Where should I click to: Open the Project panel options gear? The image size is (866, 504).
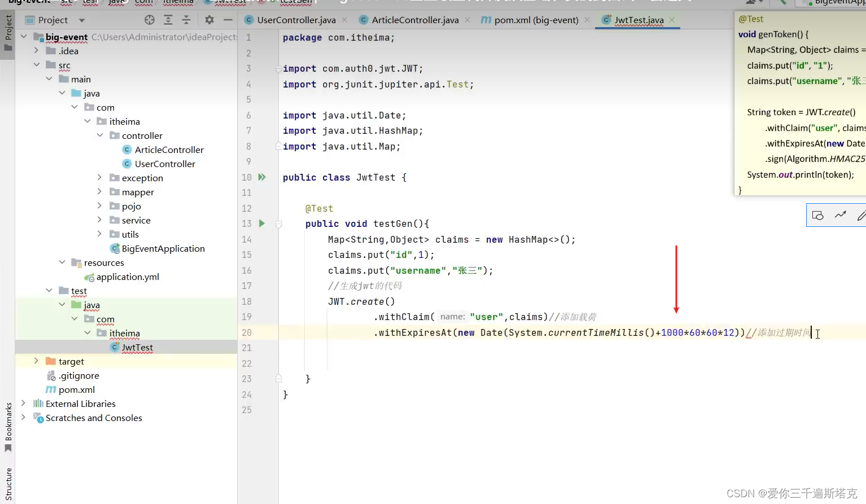[209, 19]
